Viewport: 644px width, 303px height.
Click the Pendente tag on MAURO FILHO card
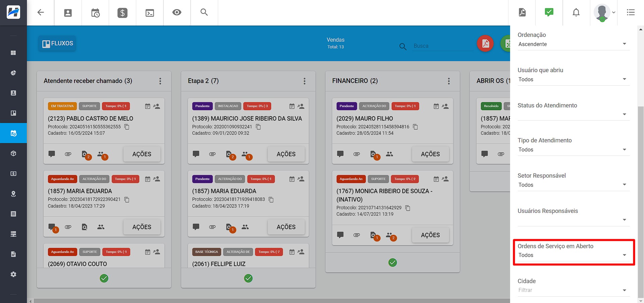tap(347, 106)
